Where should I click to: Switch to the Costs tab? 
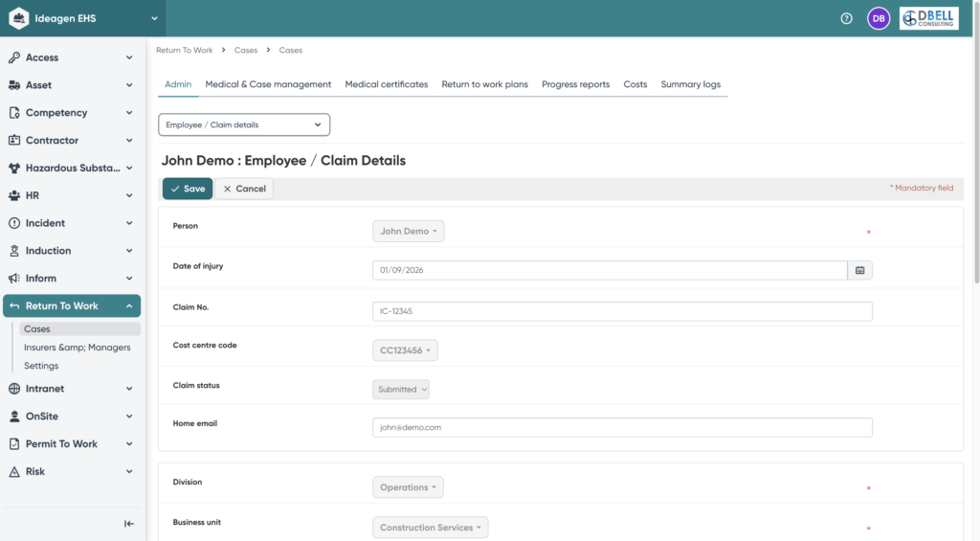pos(635,84)
